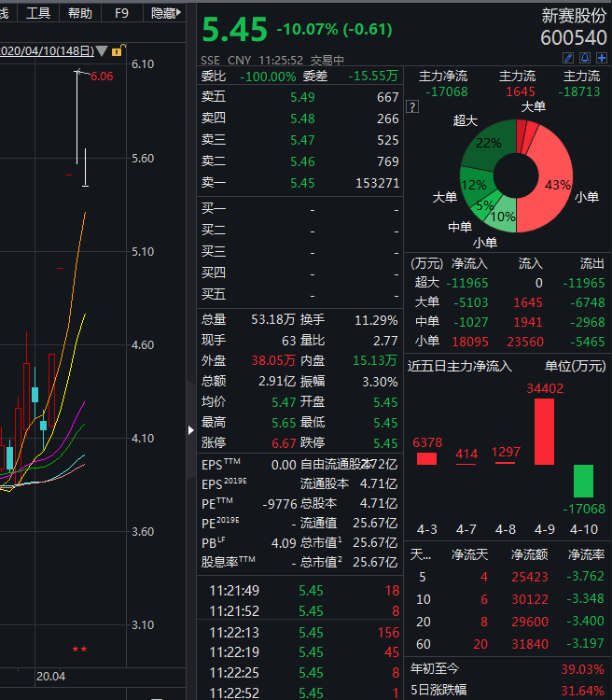Click the 总市值¹ 25.67亿 value
The width and height of the screenshot is (612, 700).
click(375, 542)
